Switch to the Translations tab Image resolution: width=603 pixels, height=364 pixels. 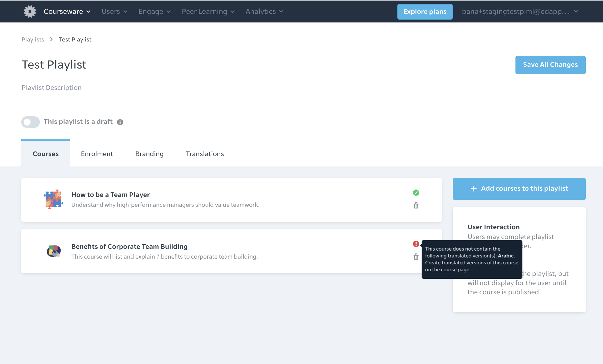(205, 154)
